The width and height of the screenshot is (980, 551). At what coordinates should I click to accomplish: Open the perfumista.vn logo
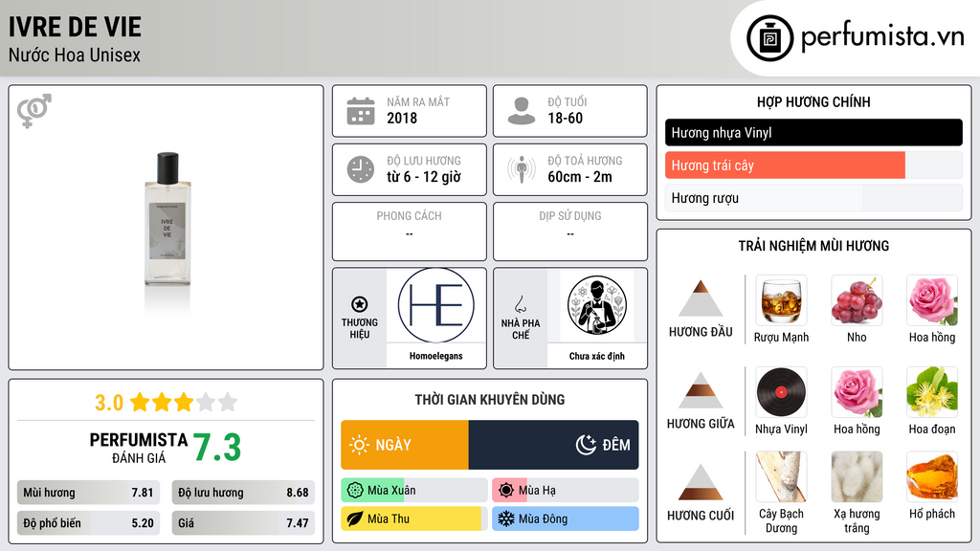coord(855,38)
